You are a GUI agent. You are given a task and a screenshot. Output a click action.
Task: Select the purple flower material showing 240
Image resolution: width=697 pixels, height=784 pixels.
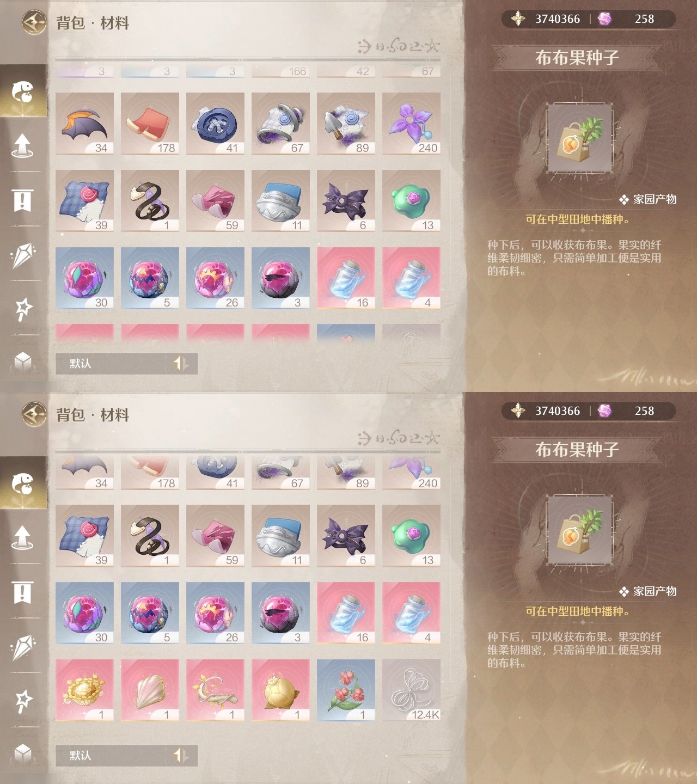tap(411, 124)
